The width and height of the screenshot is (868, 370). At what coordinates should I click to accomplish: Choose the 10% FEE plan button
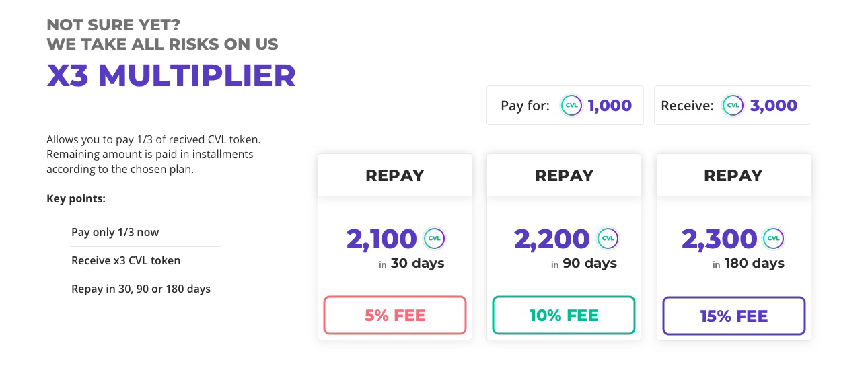pos(564,316)
